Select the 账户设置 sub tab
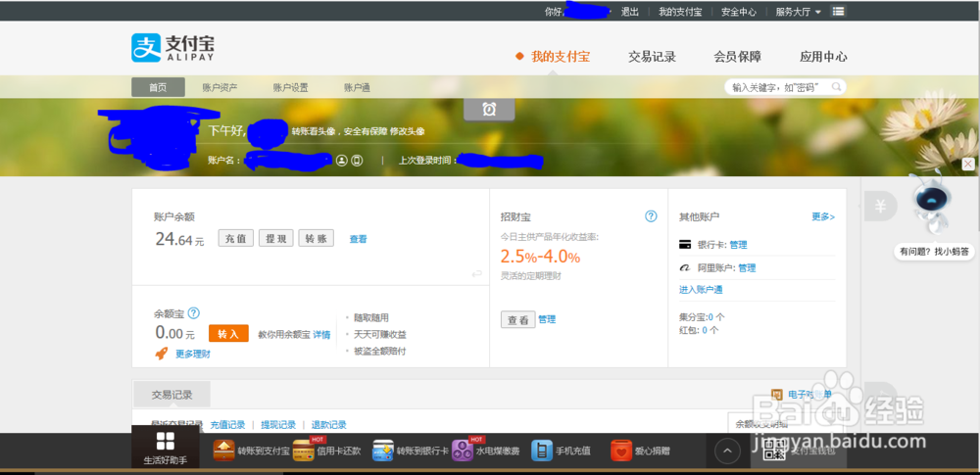Image resolution: width=980 pixels, height=475 pixels. [x=291, y=87]
